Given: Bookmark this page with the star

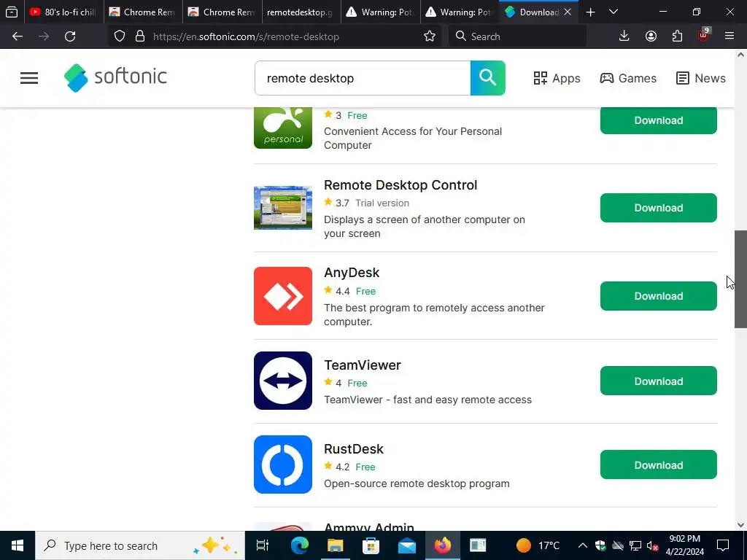Looking at the screenshot, I should pyautogui.click(x=429, y=36).
